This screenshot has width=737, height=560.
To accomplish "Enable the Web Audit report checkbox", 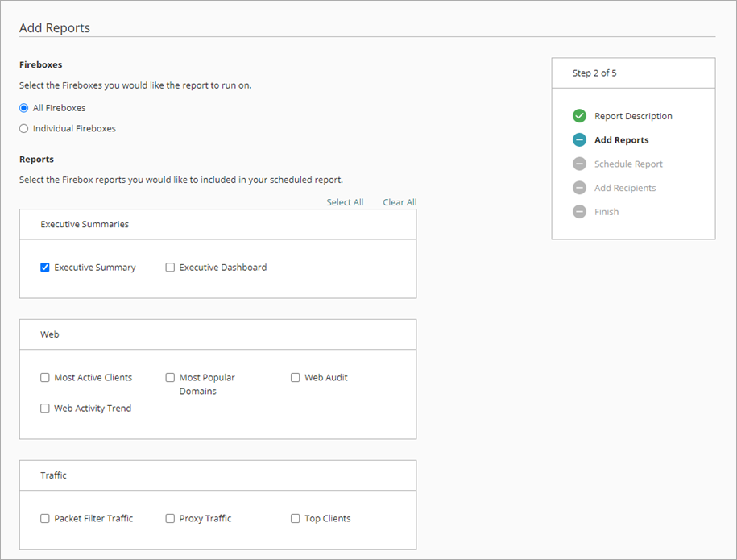I will [x=296, y=378].
